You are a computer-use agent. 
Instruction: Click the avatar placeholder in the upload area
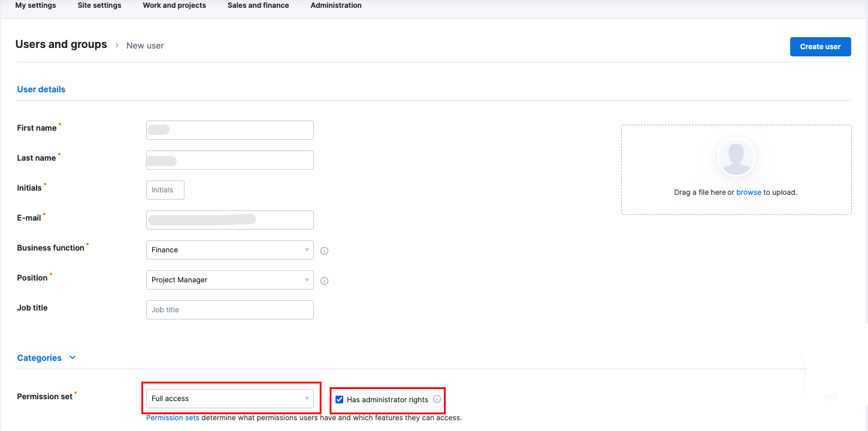coord(736,156)
